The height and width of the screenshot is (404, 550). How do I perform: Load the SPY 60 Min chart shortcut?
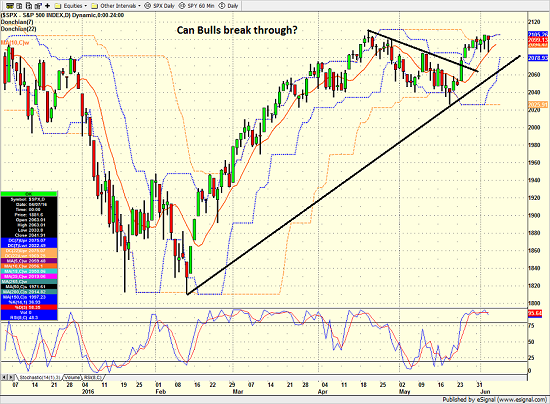point(196,6)
